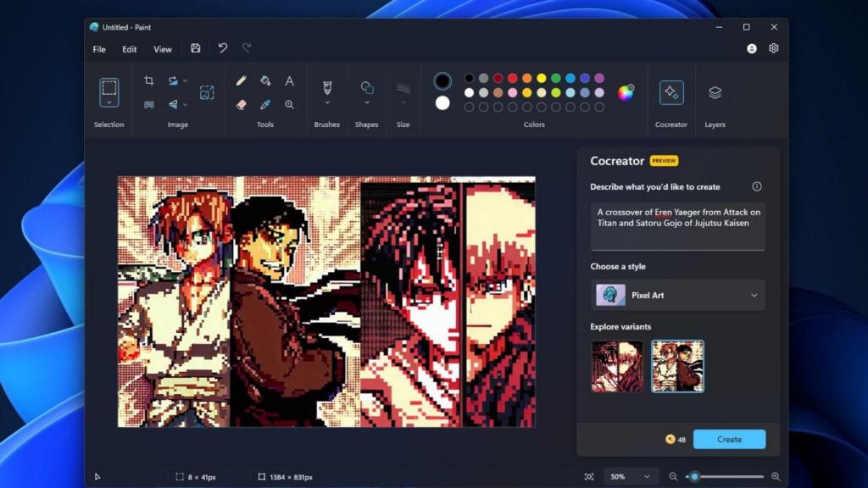This screenshot has height=488, width=868.
Task: Toggle the Cocreator panel button
Action: 671,92
